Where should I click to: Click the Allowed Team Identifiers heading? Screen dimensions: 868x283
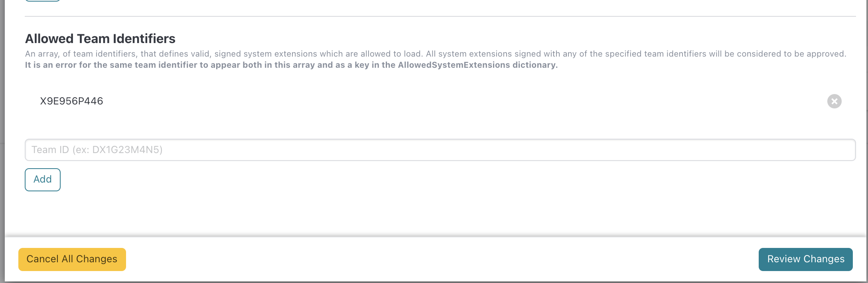pyautogui.click(x=100, y=39)
